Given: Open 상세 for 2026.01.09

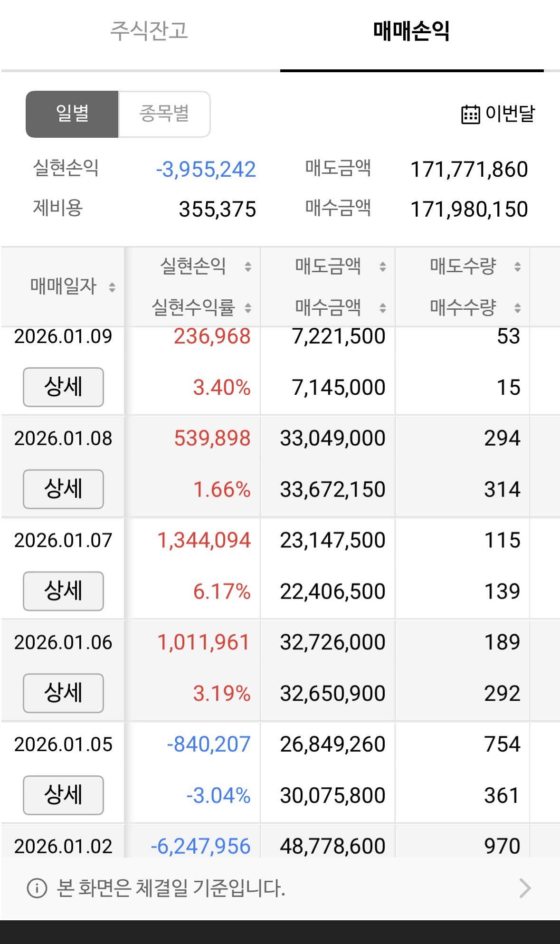Looking at the screenshot, I should pyautogui.click(x=63, y=387).
